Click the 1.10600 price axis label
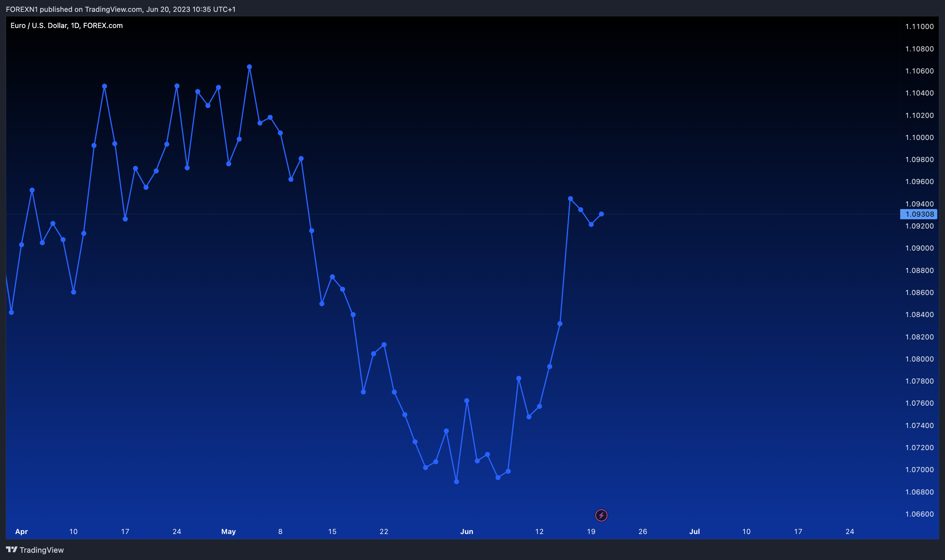 point(919,71)
